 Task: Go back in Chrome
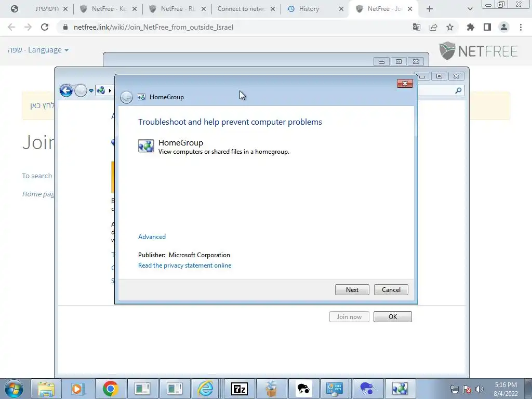(x=11, y=27)
